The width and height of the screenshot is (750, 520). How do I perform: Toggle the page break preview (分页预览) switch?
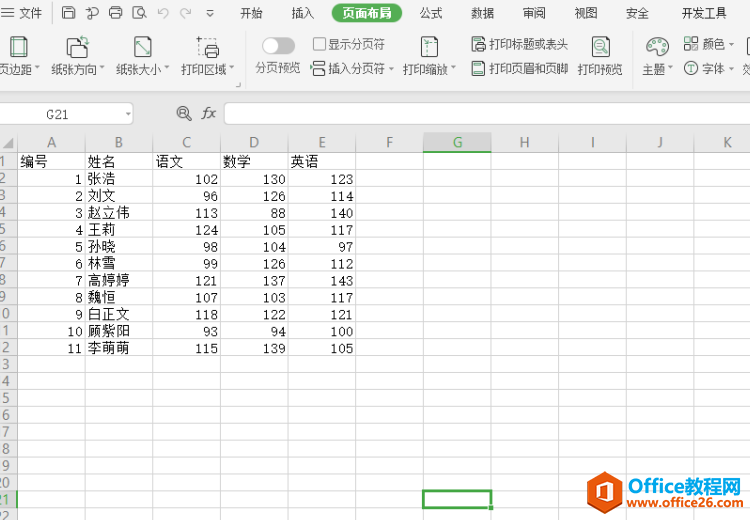tap(278, 46)
